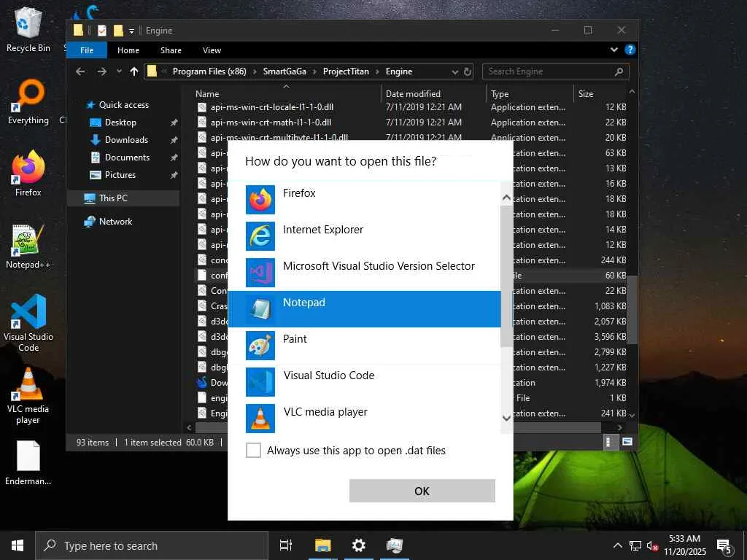Click the Search Engine input field

555,71
